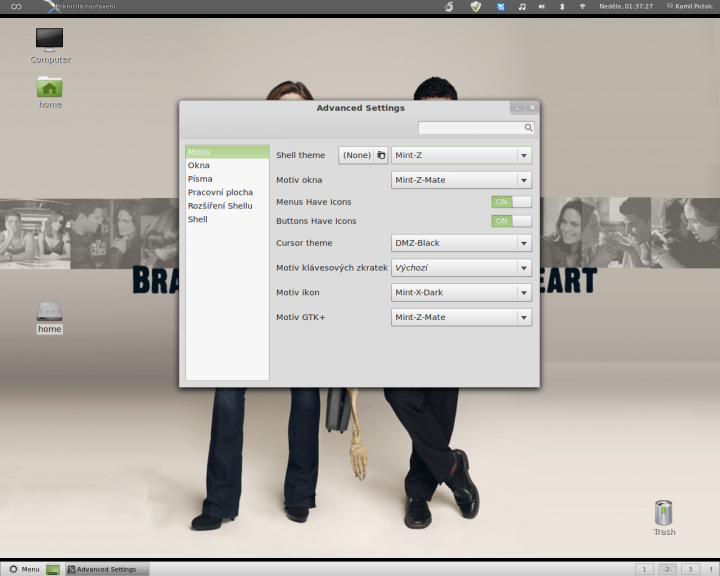
Task: Click the date and time clock
Action: point(626,6)
